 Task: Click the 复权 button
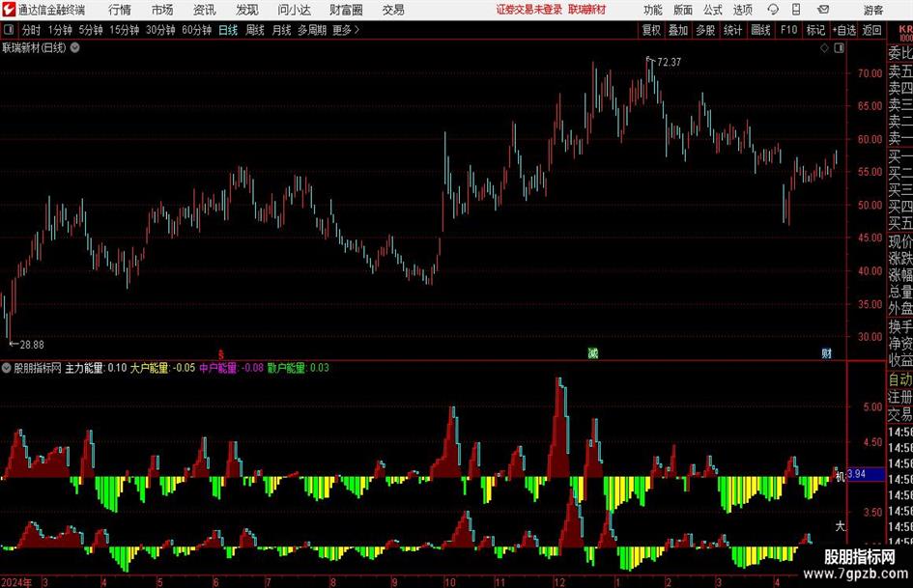click(651, 30)
